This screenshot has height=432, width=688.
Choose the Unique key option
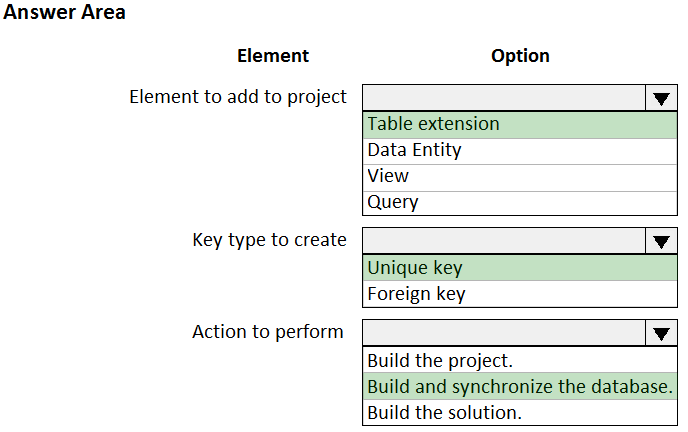(x=415, y=268)
